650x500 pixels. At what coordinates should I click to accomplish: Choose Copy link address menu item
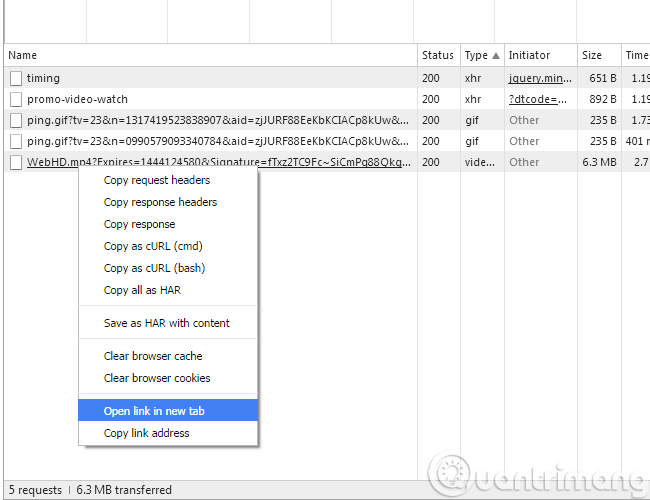pyautogui.click(x=146, y=433)
